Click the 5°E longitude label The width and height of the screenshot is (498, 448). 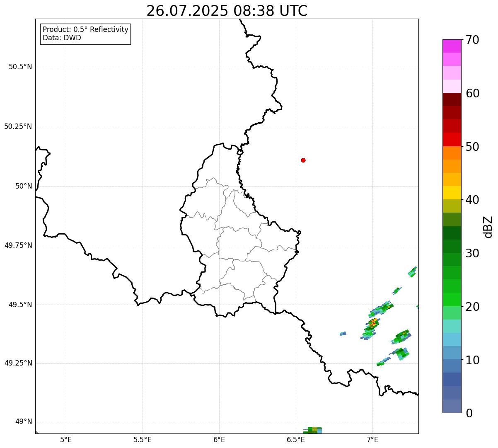tap(66, 439)
